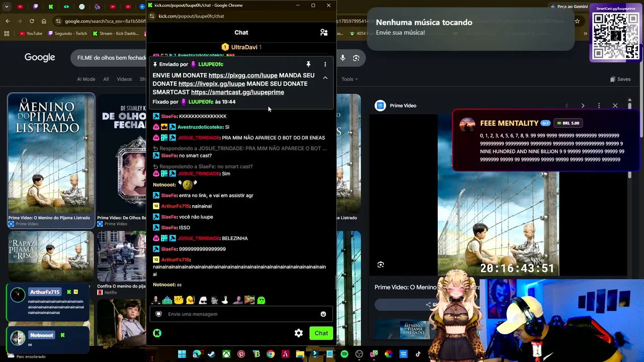This screenshot has width=644, height=362.
Task: Open the YouTube bookmark
Action: pyautogui.click(x=31, y=34)
